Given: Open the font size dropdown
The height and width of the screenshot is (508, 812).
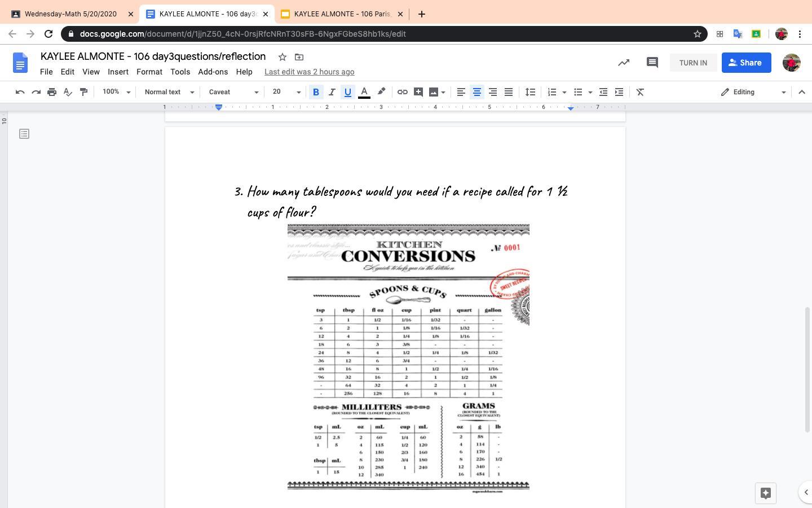Looking at the screenshot, I should [x=286, y=92].
